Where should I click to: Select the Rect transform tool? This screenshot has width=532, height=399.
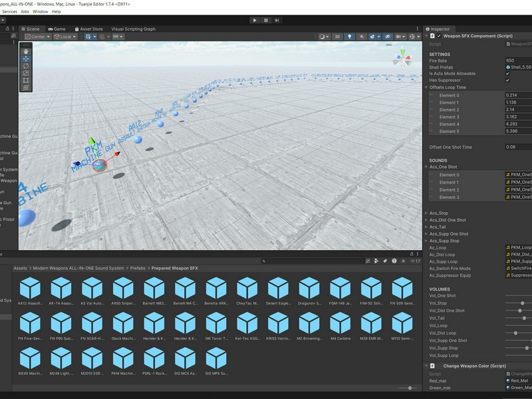tap(26, 80)
